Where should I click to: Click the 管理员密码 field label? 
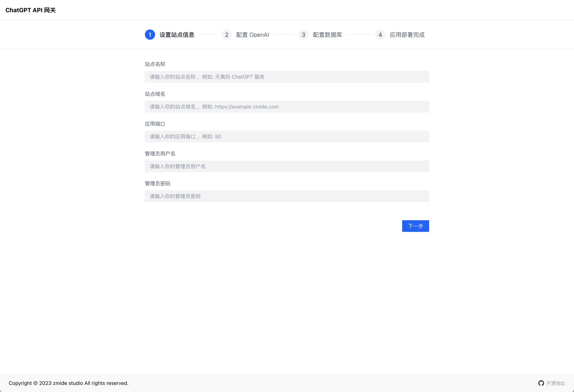[x=157, y=184]
